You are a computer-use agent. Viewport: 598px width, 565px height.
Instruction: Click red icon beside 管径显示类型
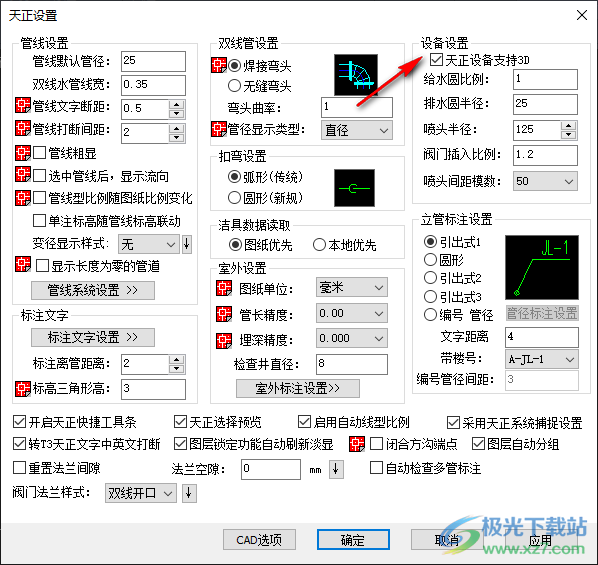[219, 129]
